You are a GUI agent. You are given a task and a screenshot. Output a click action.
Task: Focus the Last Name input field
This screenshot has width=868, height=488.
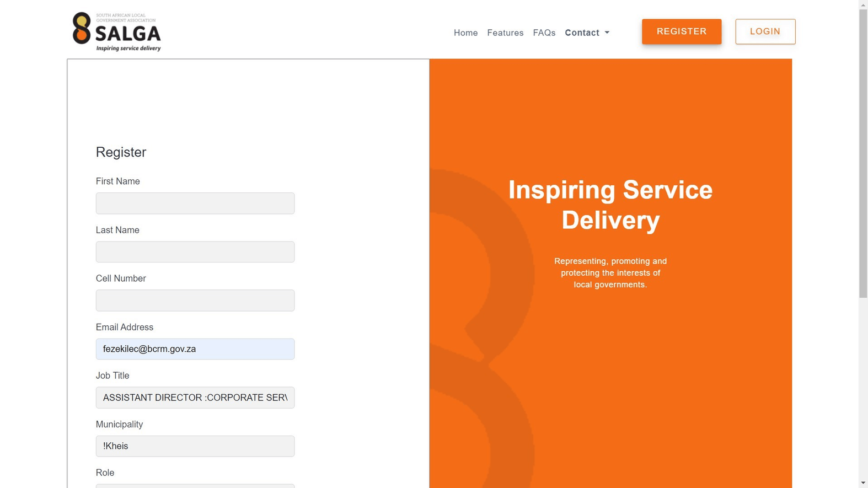coord(195,252)
